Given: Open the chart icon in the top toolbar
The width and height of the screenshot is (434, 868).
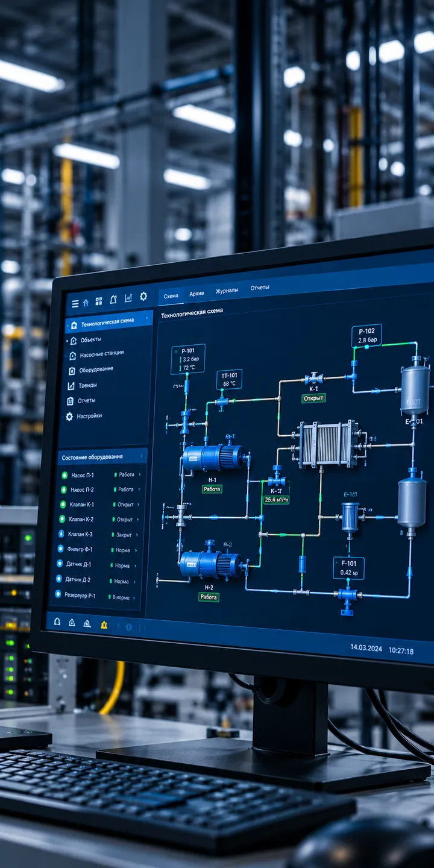Looking at the screenshot, I should [128, 298].
